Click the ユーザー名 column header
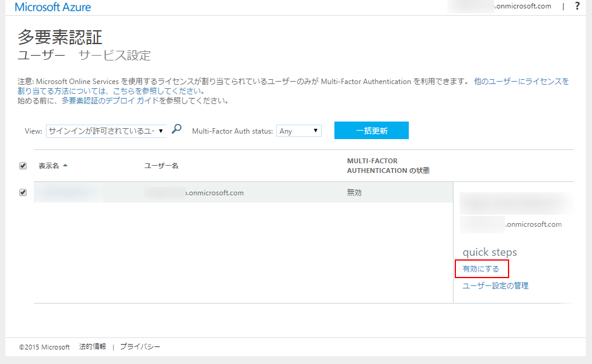 [x=161, y=166]
